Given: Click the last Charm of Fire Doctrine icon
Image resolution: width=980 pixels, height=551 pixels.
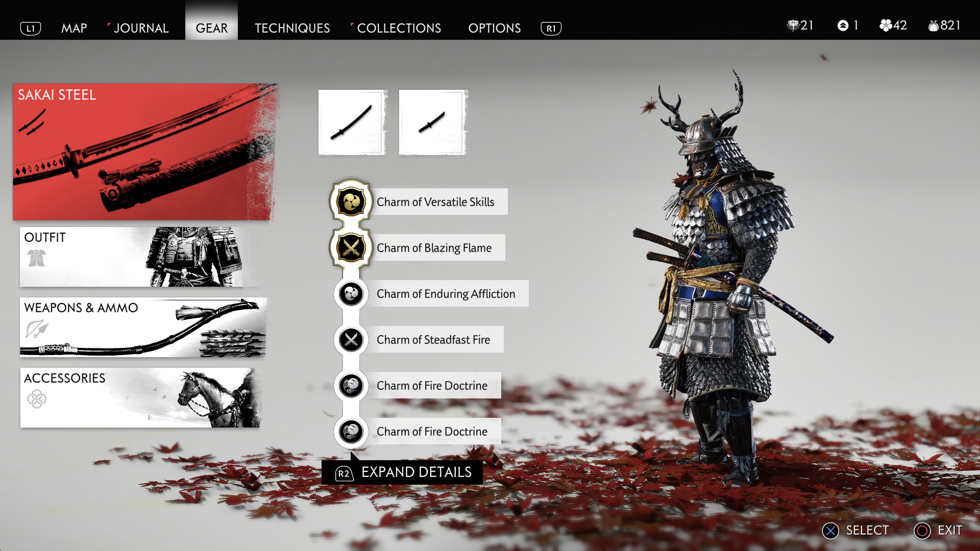Looking at the screenshot, I should [351, 432].
